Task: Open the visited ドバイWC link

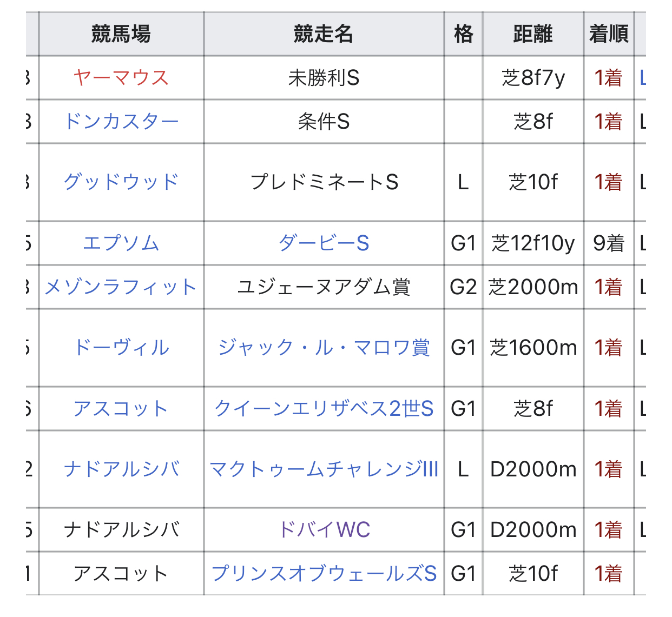Action: pyautogui.click(x=324, y=530)
